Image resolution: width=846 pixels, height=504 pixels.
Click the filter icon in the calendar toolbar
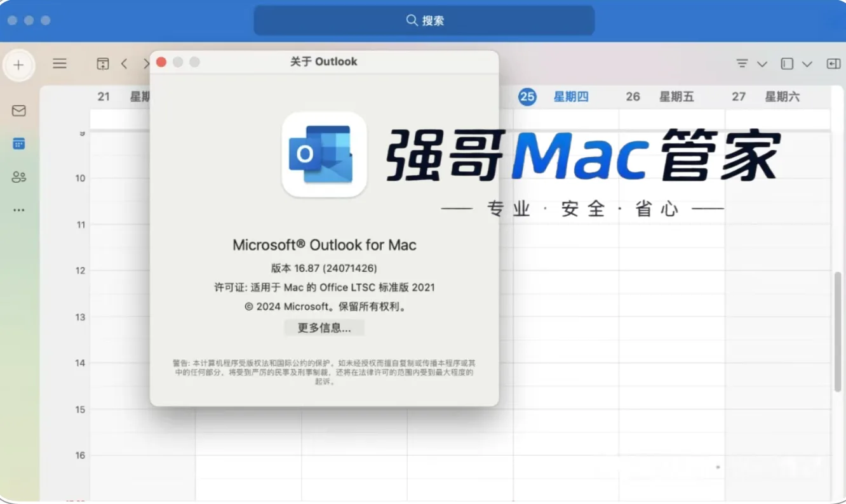point(742,63)
